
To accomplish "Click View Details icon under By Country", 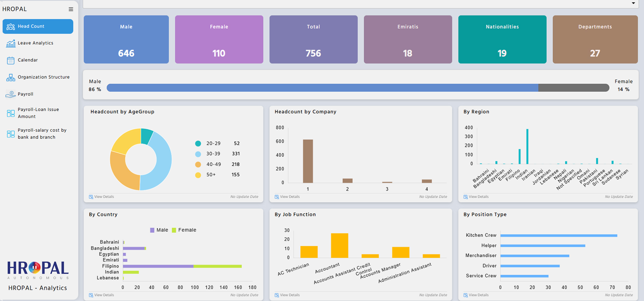I will tap(91, 295).
